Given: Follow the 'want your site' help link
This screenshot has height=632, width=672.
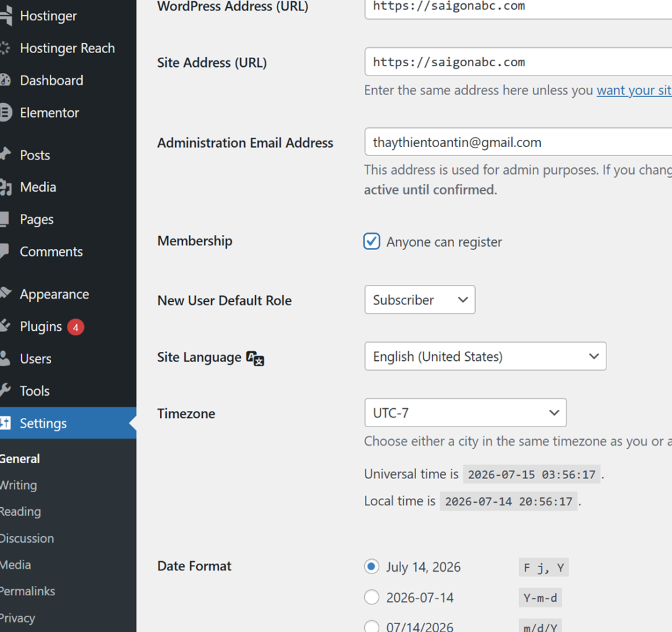Looking at the screenshot, I should pyautogui.click(x=635, y=91).
